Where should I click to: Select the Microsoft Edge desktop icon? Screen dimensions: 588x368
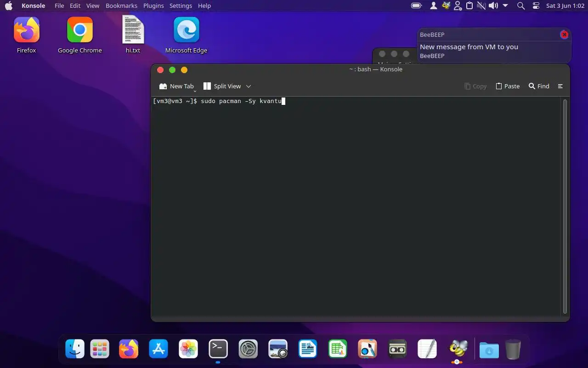coord(186,35)
